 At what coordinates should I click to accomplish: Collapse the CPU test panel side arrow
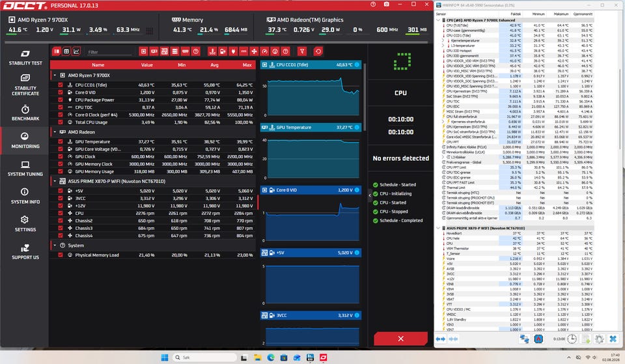(x=370, y=195)
